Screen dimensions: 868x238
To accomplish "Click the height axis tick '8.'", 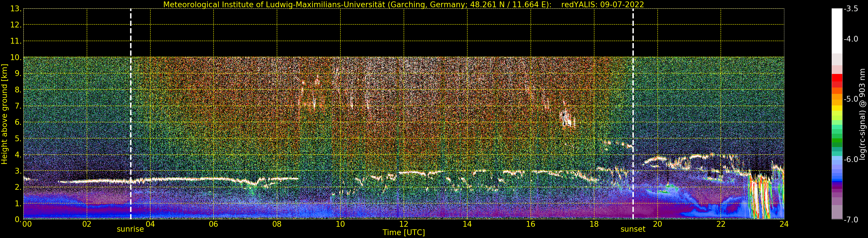I will pos(18,90).
